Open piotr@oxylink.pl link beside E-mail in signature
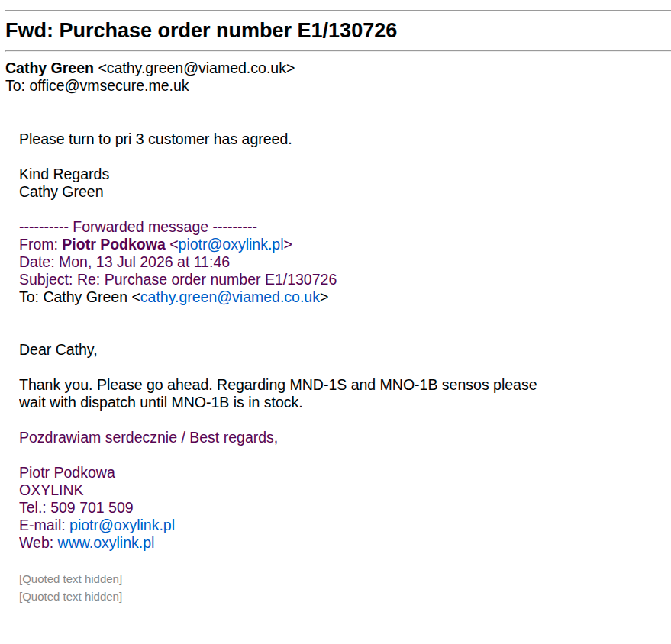 click(x=122, y=525)
